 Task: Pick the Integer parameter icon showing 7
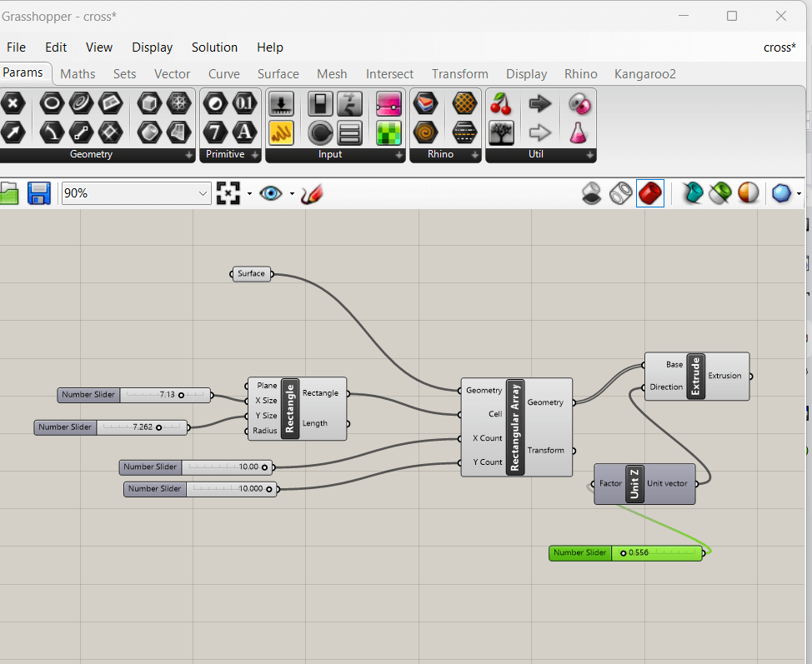point(216,132)
